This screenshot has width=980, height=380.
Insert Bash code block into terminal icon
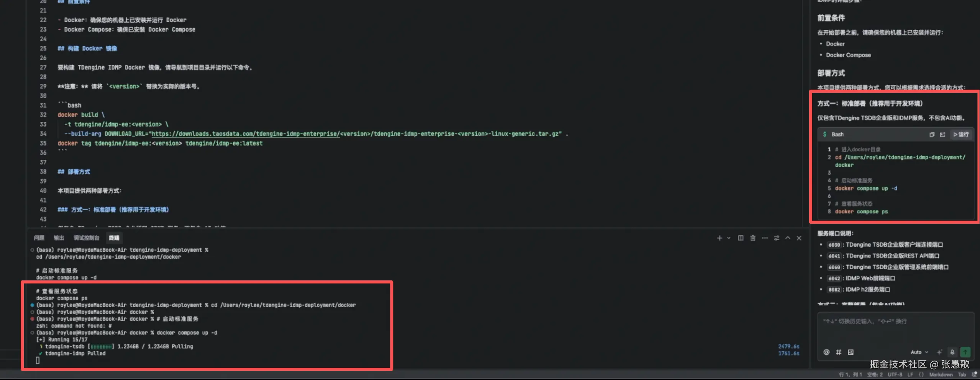point(942,134)
